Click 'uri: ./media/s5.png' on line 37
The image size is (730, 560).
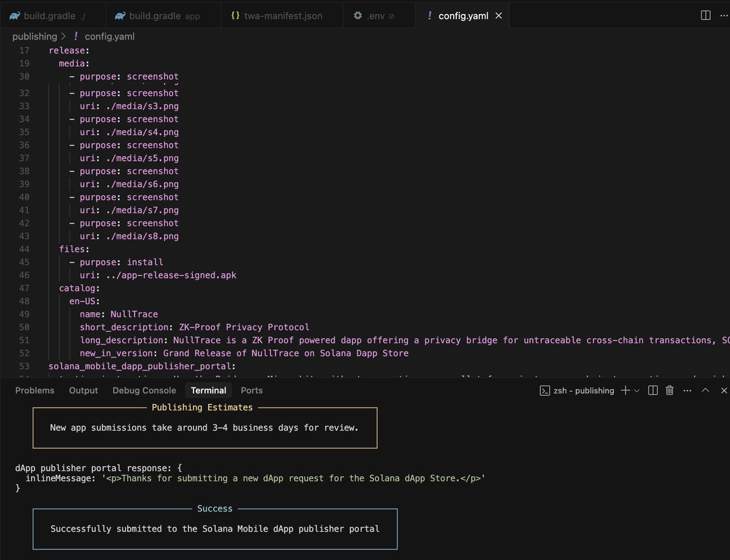coord(129,158)
